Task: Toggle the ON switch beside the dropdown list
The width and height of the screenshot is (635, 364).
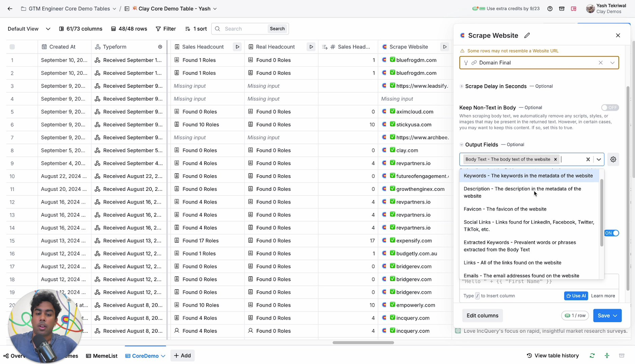Action: click(612, 233)
